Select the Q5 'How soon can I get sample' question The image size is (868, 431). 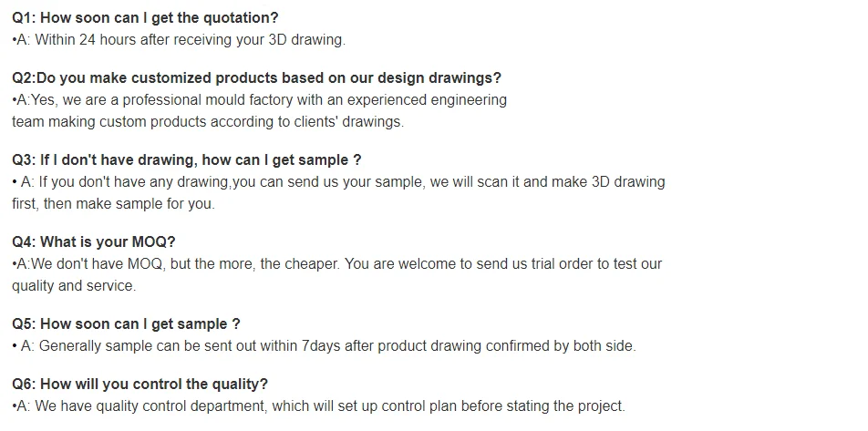pyautogui.click(x=126, y=324)
